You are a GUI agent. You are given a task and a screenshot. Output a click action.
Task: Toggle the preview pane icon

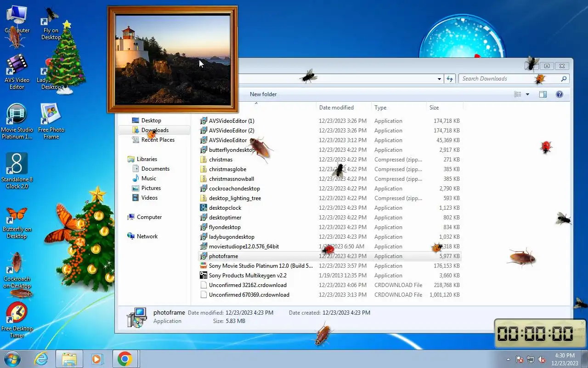pyautogui.click(x=543, y=94)
